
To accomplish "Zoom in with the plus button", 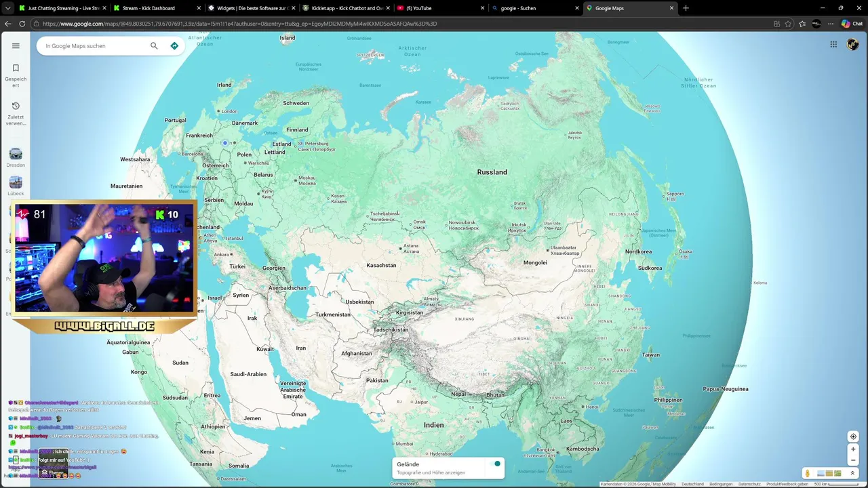I will coord(853,449).
